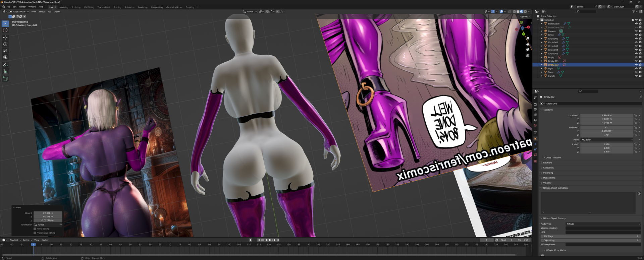The image size is (644, 260).
Task: Expand the Delta Transform subpanel
Action: (553, 157)
